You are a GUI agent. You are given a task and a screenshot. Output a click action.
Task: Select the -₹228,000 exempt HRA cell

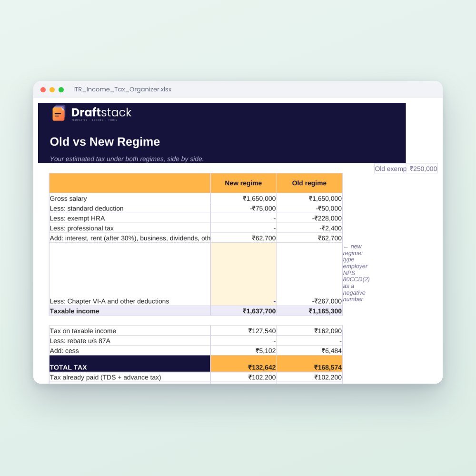click(309, 218)
